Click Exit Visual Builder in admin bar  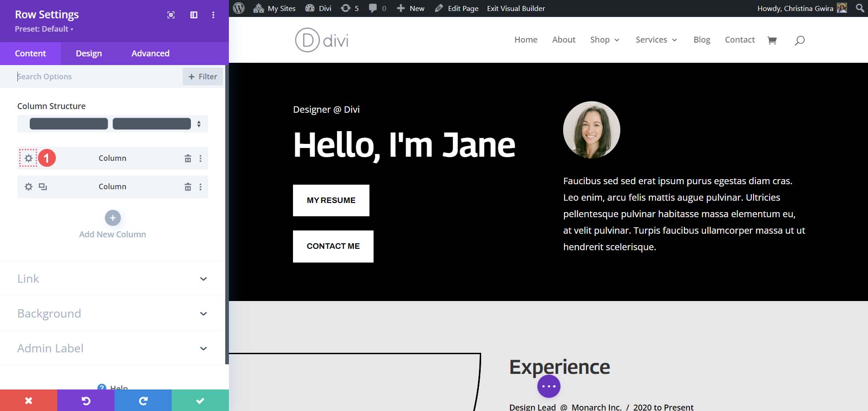point(515,8)
